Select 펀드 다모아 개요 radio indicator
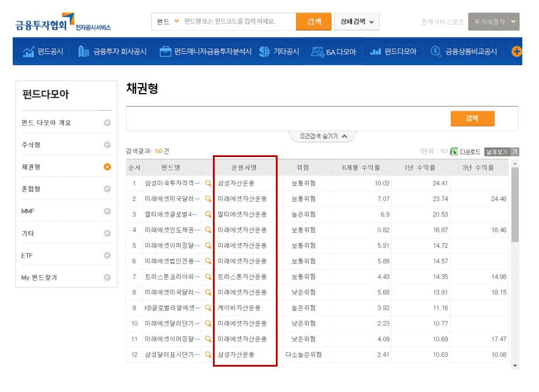The image size is (539, 392). [107, 123]
